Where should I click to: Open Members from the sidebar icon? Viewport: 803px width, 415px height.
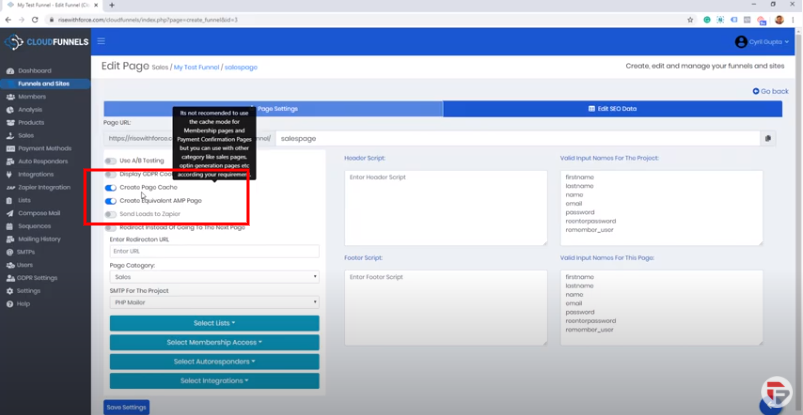click(x=9, y=97)
